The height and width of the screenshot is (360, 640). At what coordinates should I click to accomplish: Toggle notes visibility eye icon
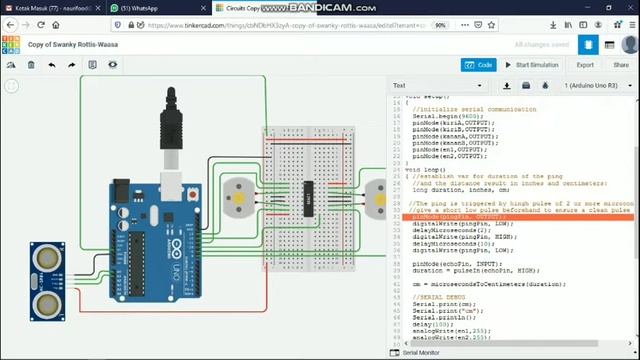point(113,64)
